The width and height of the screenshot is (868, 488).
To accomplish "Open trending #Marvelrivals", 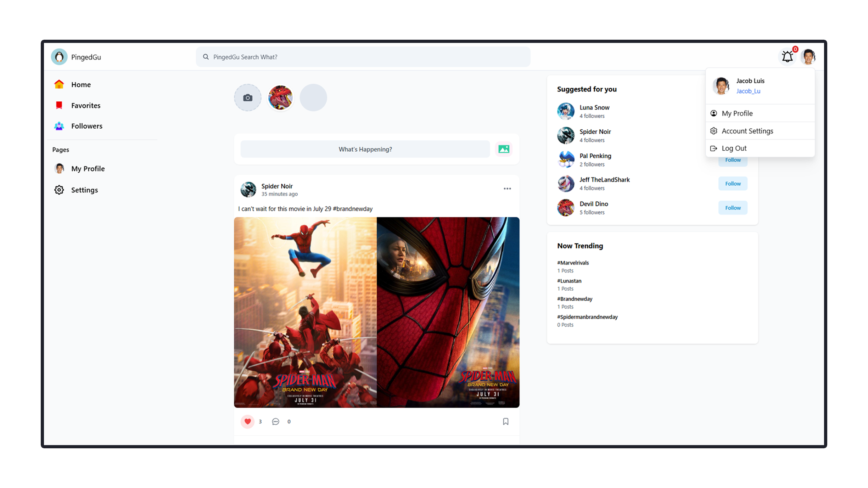I will click(x=573, y=263).
